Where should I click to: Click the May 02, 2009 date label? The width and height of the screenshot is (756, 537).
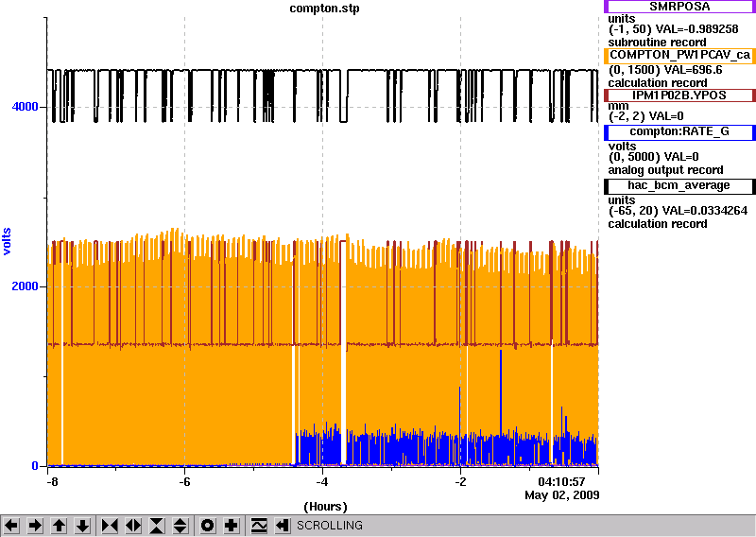562,495
